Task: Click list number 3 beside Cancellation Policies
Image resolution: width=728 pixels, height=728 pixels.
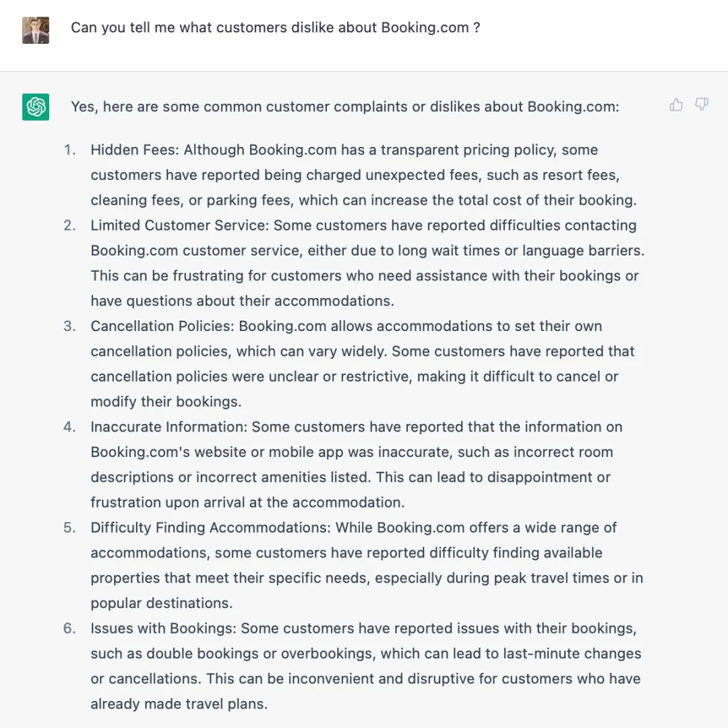Action: pyautogui.click(x=70, y=326)
